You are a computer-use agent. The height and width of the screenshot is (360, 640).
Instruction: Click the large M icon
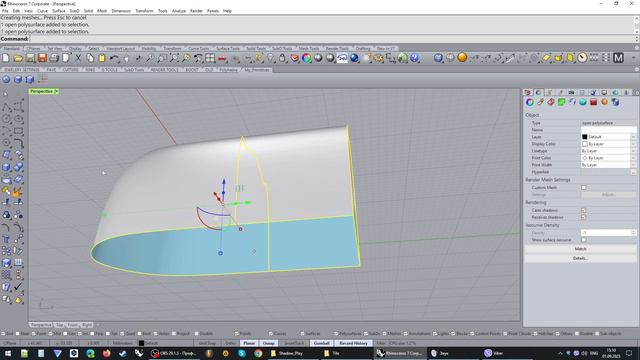[x=618, y=58]
